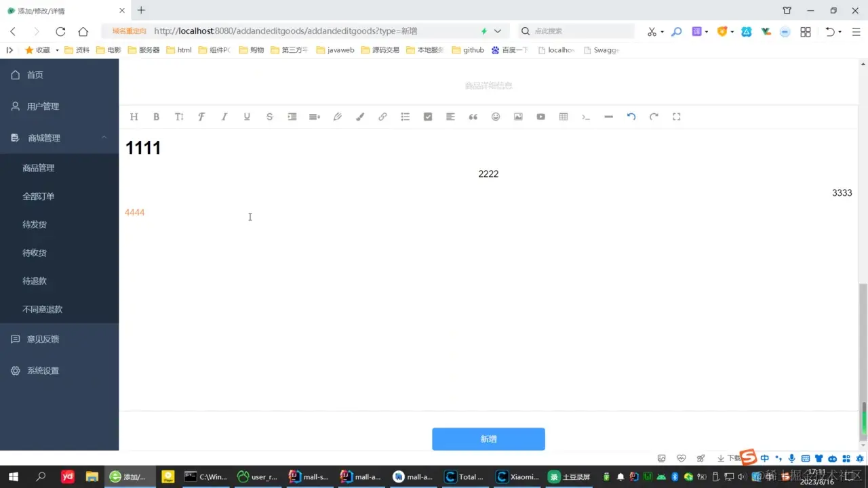
Task: Expand the address bar dropdown arrow
Action: (498, 31)
